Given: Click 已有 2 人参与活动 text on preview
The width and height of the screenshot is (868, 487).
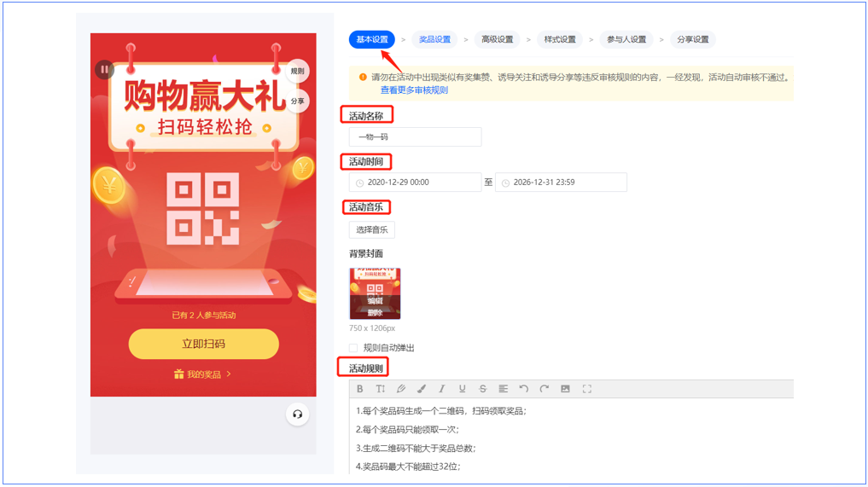Looking at the screenshot, I should click(x=204, y=316).
